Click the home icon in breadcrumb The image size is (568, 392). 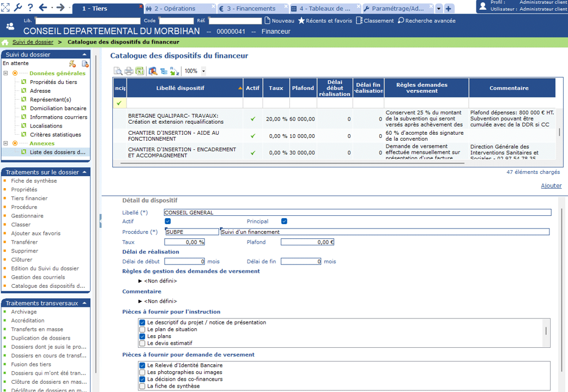pos(5,43)
